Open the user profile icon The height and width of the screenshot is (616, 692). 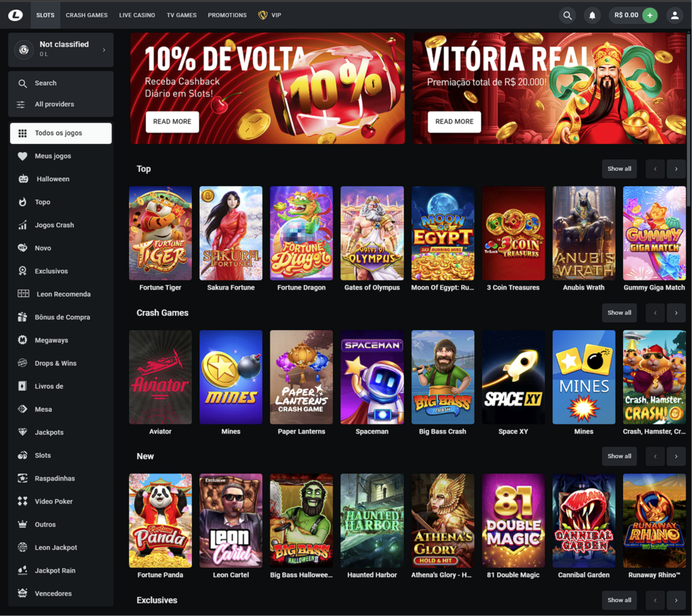click(674, 16)
